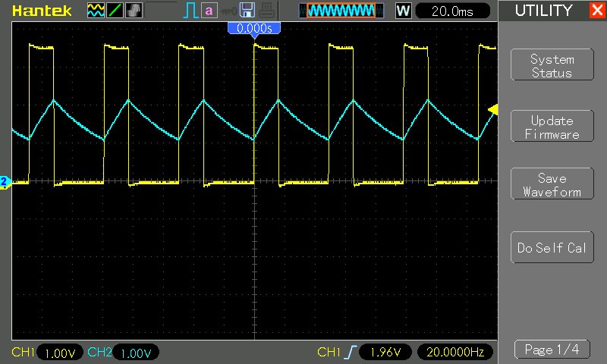Click the blue pulse trigger icon
Screen dimensions: 607x364
(190, 11)
